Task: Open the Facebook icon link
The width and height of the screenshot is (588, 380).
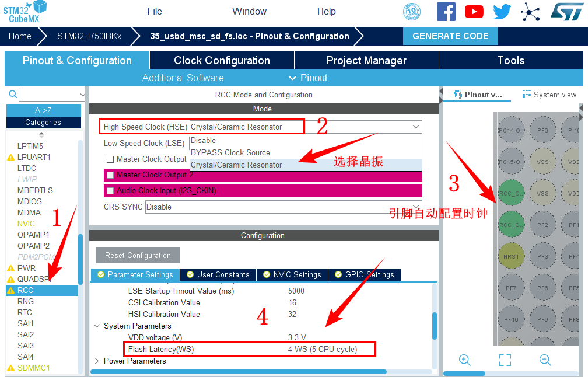Action: point(446,12)
